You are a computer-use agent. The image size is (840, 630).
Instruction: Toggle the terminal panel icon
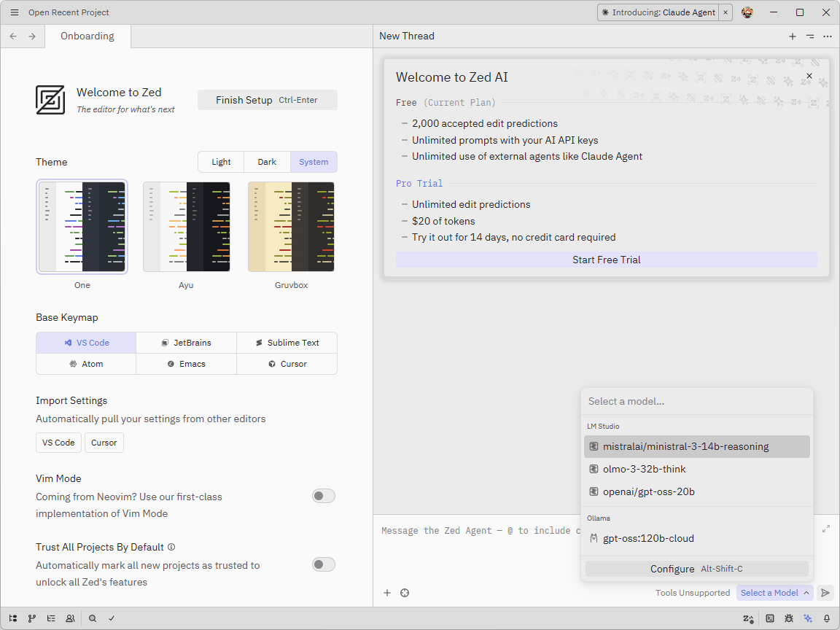[770, 618]
